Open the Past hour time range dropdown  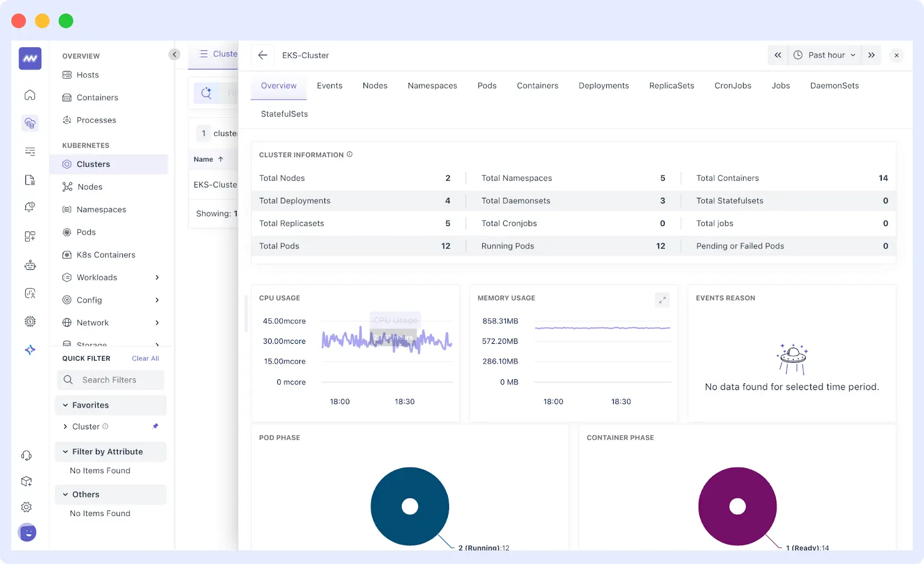(x=824, y=55)
